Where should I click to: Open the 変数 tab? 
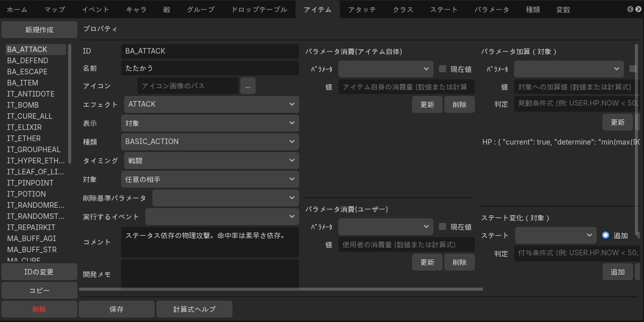pyautogui.click(x=563, y=9)
